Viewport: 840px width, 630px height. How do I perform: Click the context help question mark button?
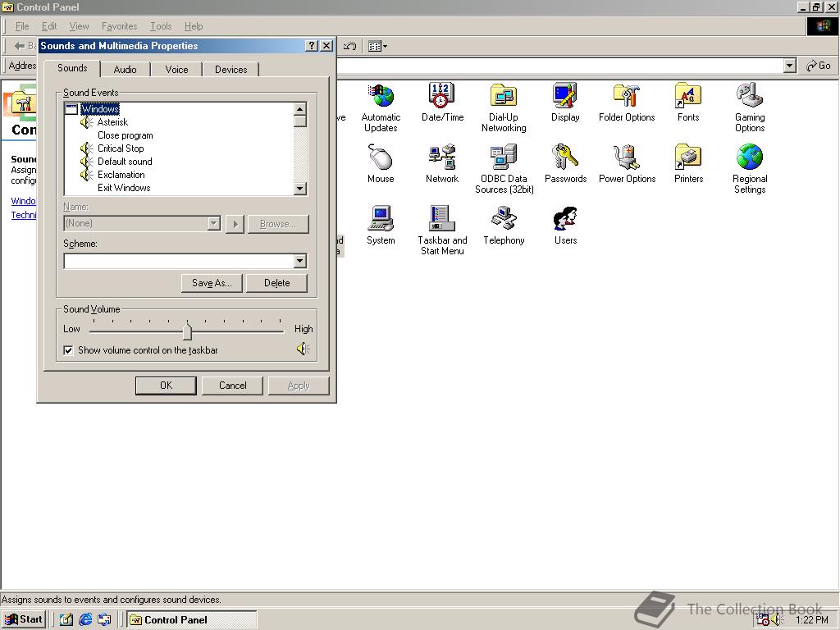coord(312,46)
